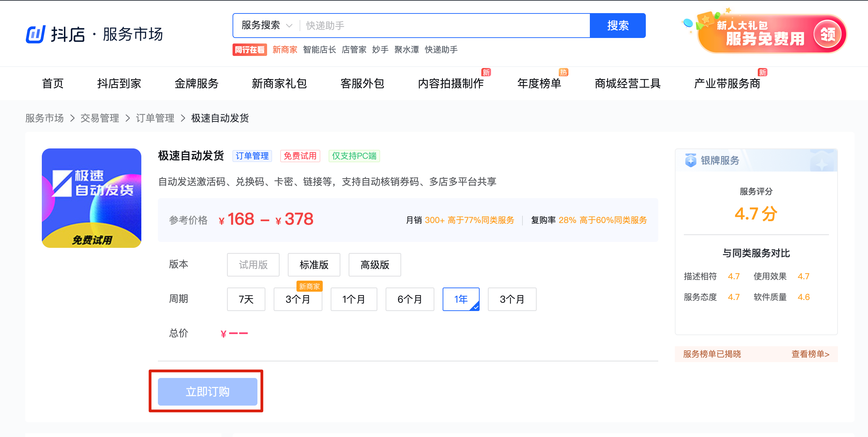Click the 订单管理 blue tag label
Screen dimensions: 868x437
coord(252,156)
